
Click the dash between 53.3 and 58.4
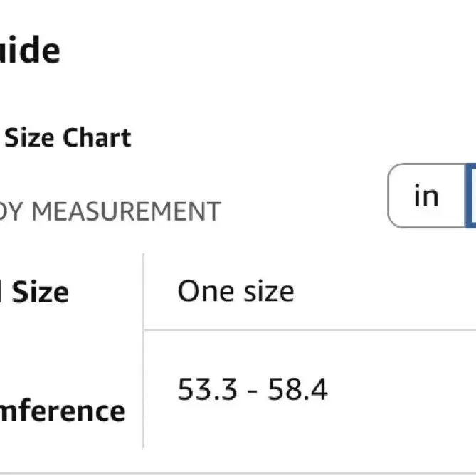(253, 391)
